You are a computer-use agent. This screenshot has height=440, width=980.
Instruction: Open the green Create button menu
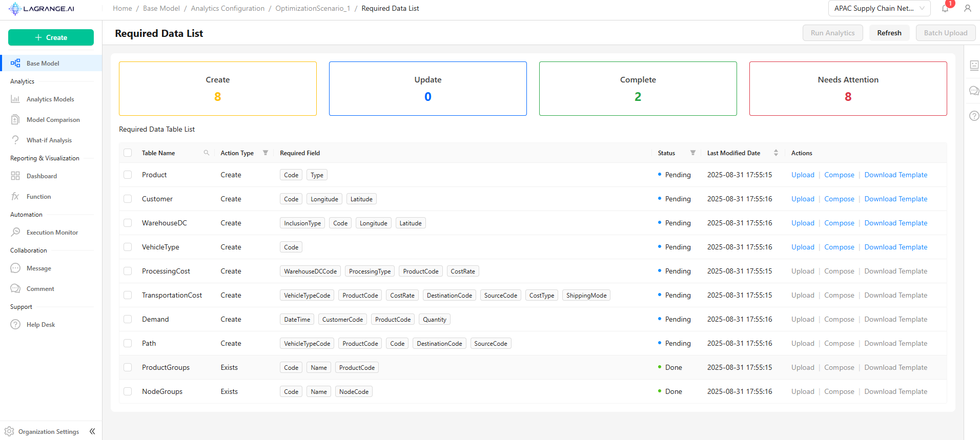click(x=51, y=37)
